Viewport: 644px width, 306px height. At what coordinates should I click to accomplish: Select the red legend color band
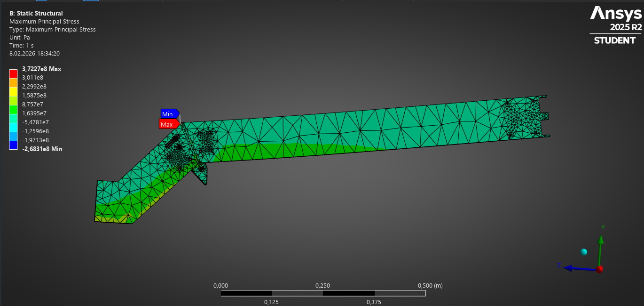pyautogui.click(x=13, y=73)
